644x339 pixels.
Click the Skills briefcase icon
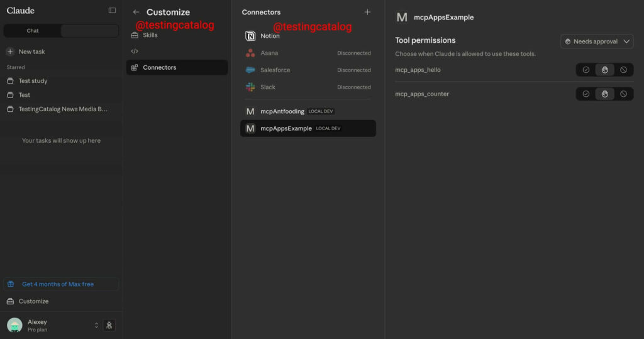[x=135, y=35]
